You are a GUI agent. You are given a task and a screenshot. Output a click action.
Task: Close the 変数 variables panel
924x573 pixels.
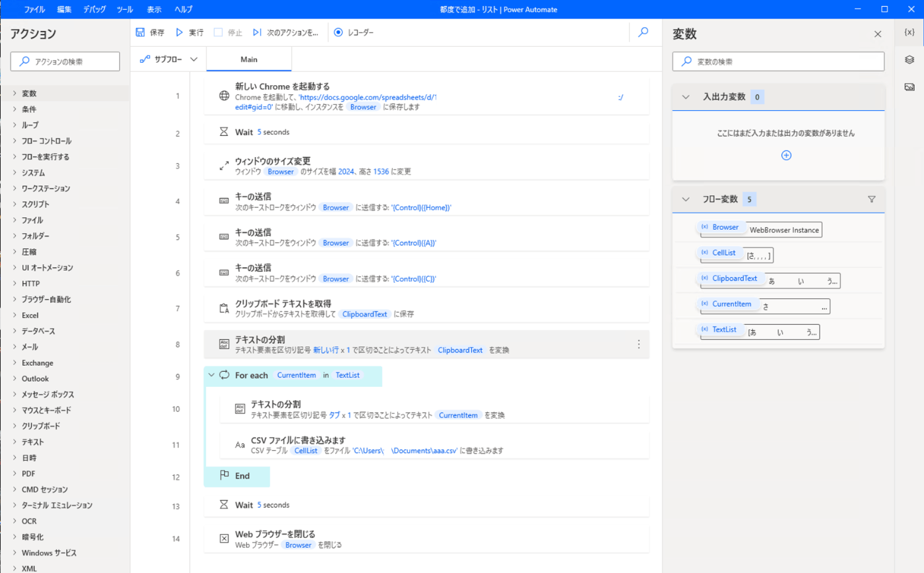878,34
